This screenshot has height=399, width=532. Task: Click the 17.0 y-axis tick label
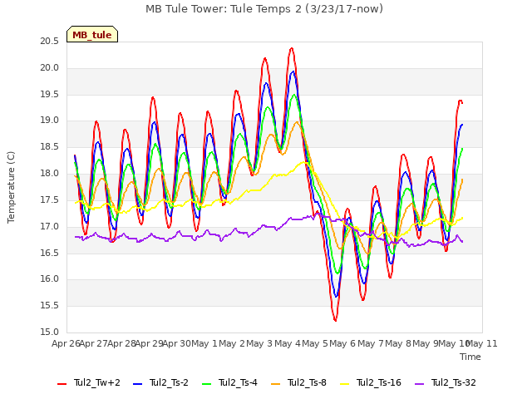[50, 226]
